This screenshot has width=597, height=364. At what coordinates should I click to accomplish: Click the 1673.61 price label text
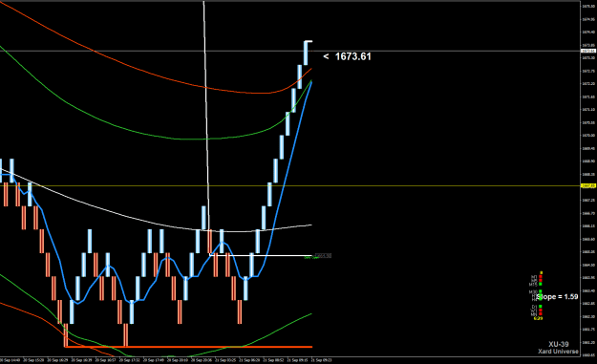pyautogui.click(x=352, y=56)
